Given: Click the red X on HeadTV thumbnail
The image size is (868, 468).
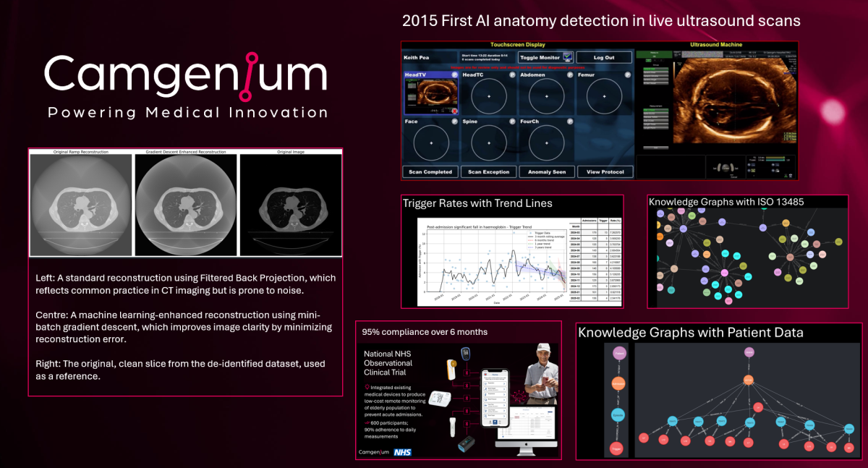Looking at the screenshot, I should (x=454, y=111).
